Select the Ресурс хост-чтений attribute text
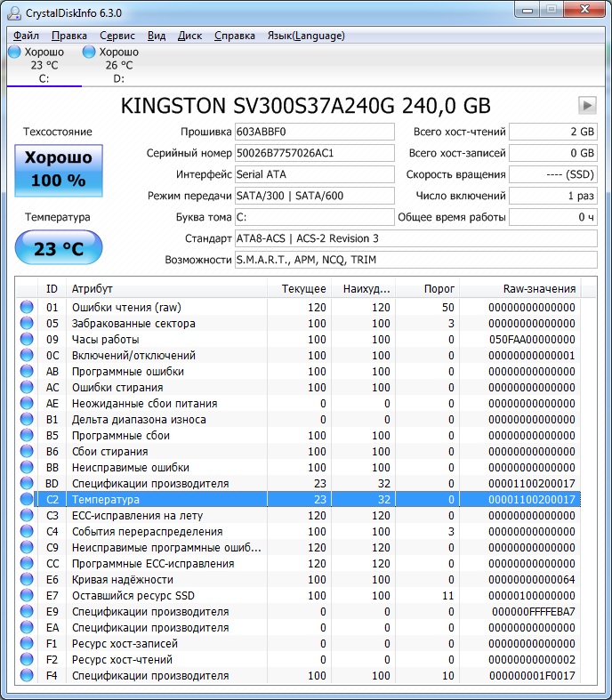The height and width of the screenshot is (700, 612). [x=122, y=659]
